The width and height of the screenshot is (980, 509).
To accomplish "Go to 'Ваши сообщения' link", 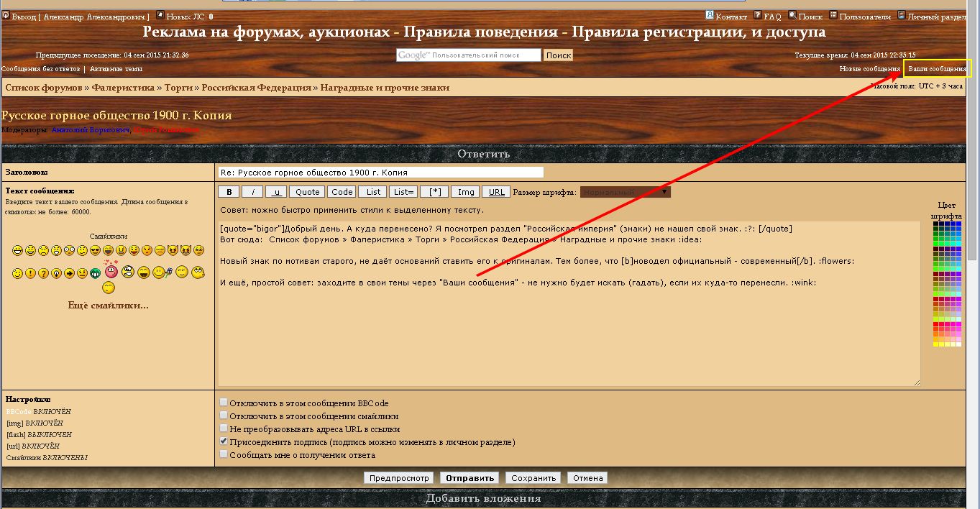I will (937, 69).
